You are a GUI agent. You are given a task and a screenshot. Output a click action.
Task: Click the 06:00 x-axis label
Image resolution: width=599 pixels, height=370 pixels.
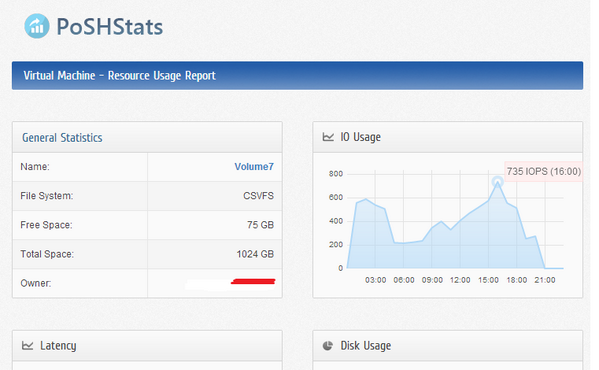coord(404,280)
